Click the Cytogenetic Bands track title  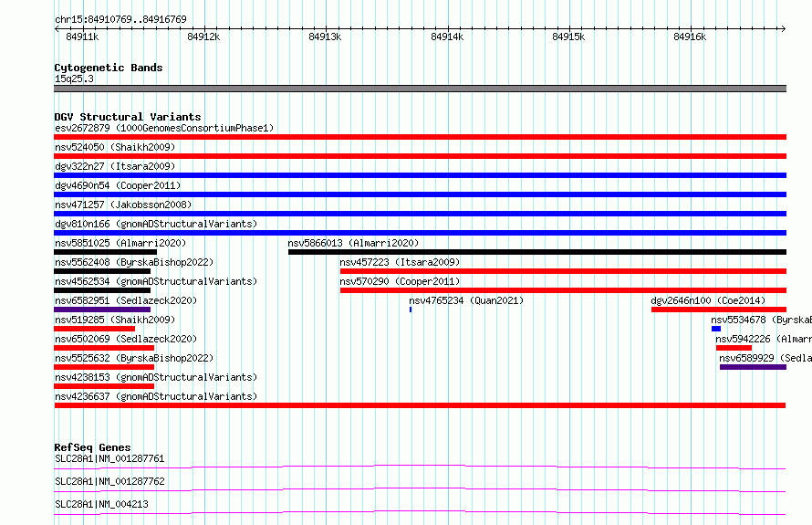tap(109, 68)
